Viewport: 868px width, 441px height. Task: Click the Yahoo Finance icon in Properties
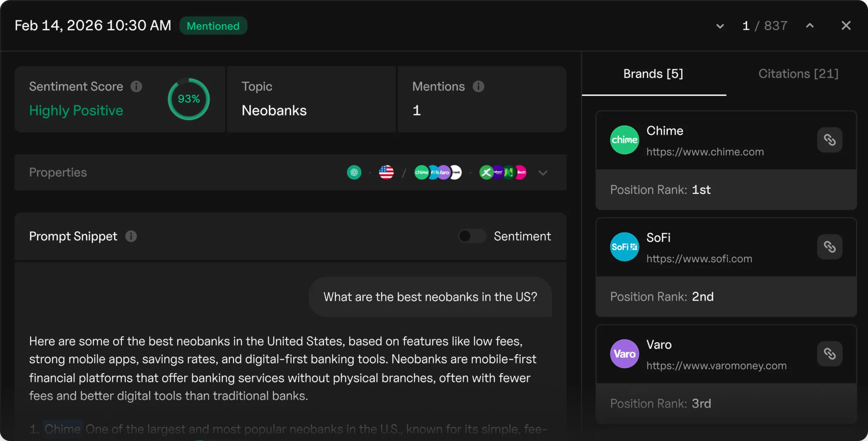pos(498,173)
